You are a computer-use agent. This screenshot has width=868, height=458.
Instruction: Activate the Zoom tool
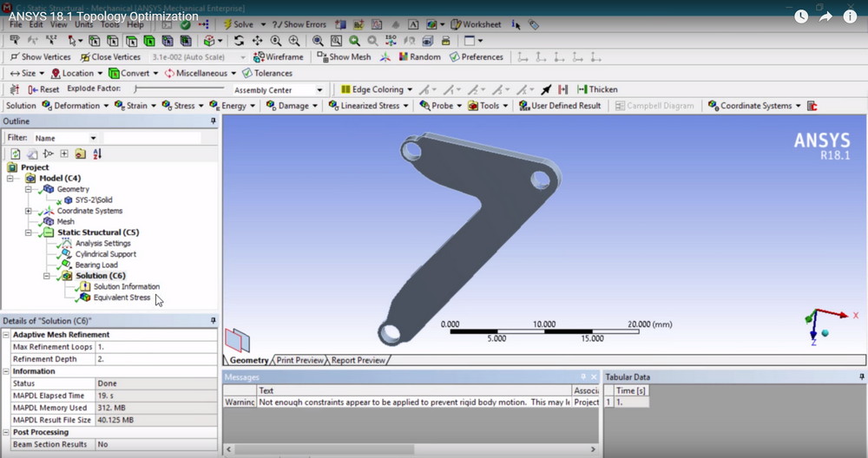276,41
